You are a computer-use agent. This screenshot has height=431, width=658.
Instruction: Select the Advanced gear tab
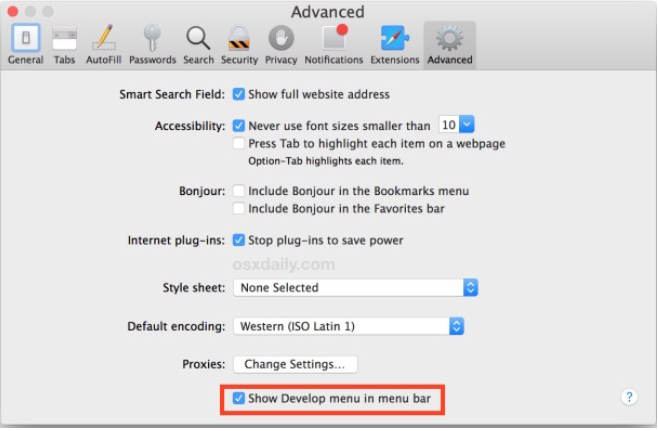coord(449,45)
